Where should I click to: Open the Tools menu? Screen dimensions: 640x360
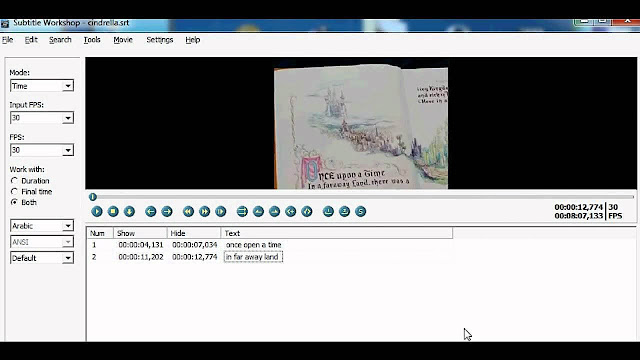pos(92,40)
